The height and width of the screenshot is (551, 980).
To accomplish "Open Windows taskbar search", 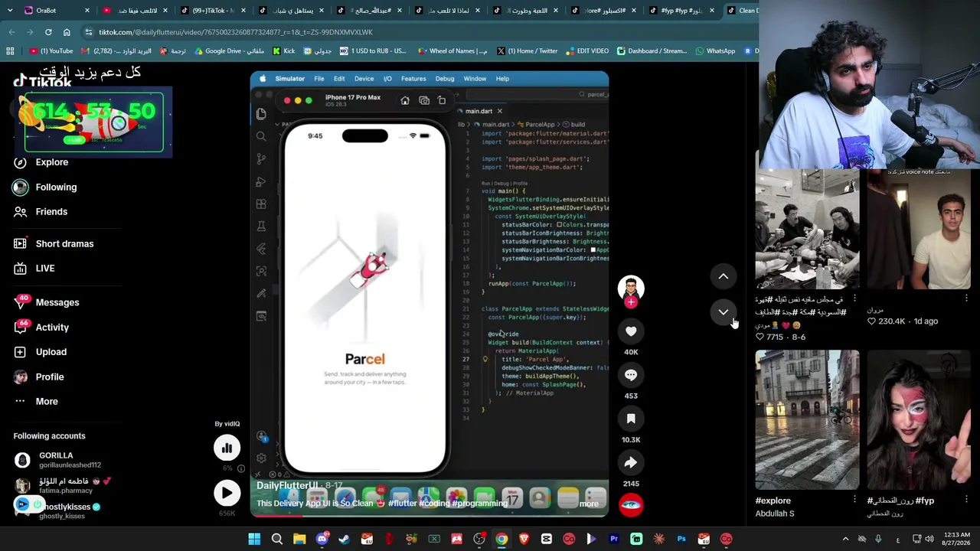I will [x=277, y=539].
